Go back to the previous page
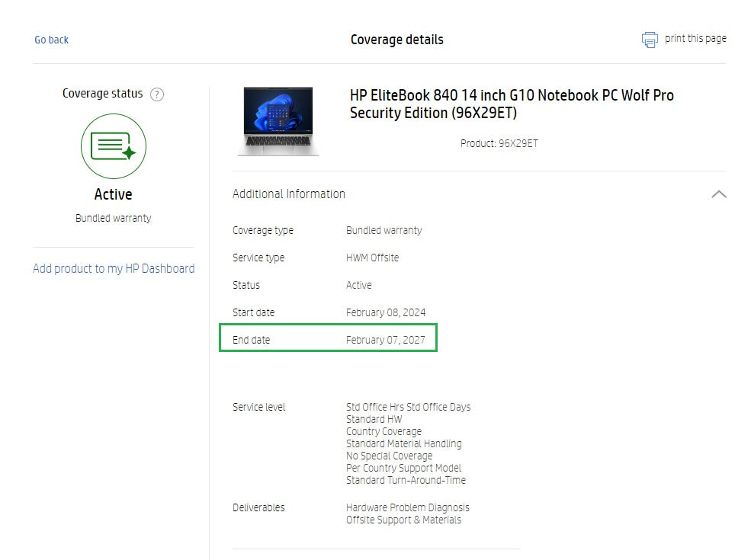Viewport: 751px width, 560px height. (51, 40)
